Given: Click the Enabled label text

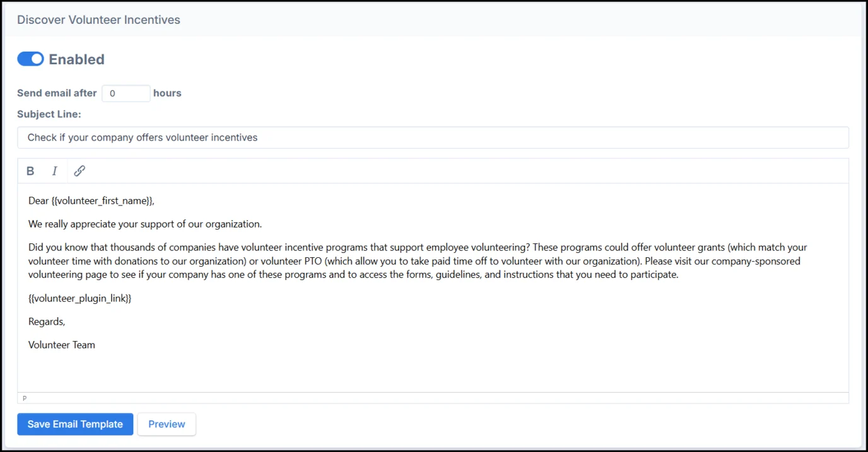Looking at the screenshot, I should click(76, 59).
